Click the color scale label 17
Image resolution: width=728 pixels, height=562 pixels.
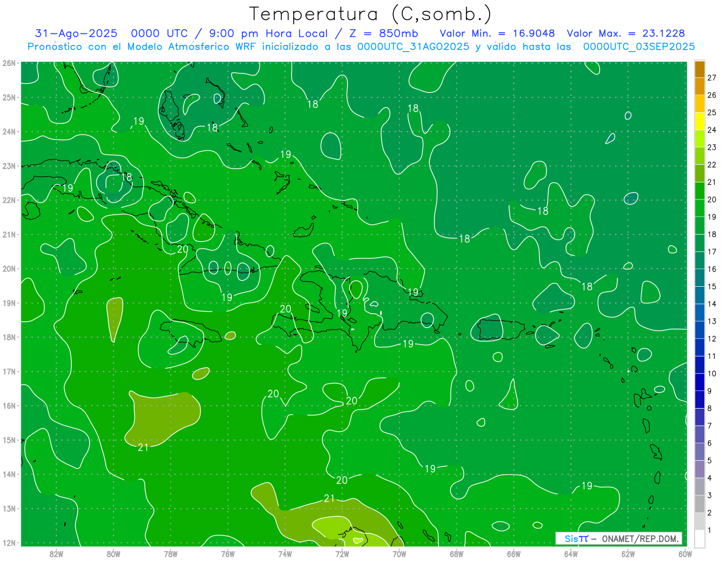(x=712, y=252)
